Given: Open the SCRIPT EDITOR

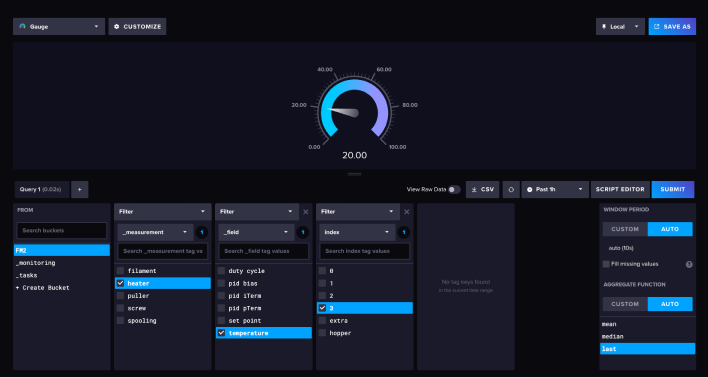Looking at the screenshot, I should click(620, 189).
